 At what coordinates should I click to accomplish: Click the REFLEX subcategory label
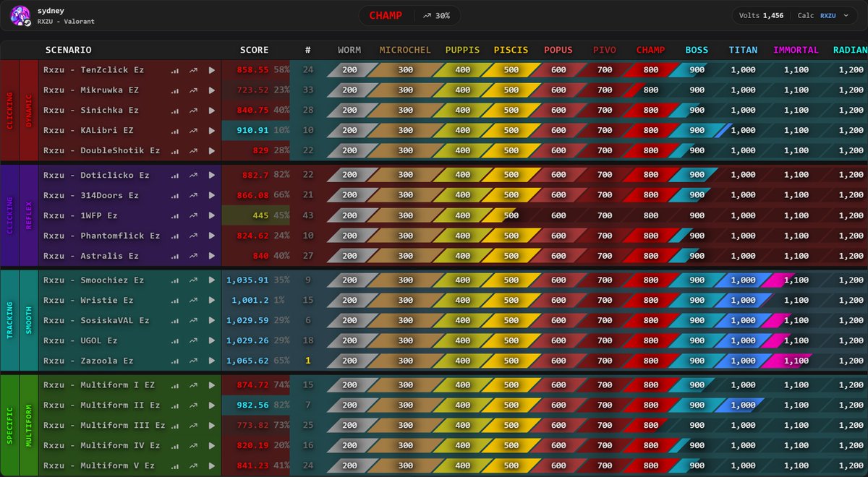click(x=29, y=215)
